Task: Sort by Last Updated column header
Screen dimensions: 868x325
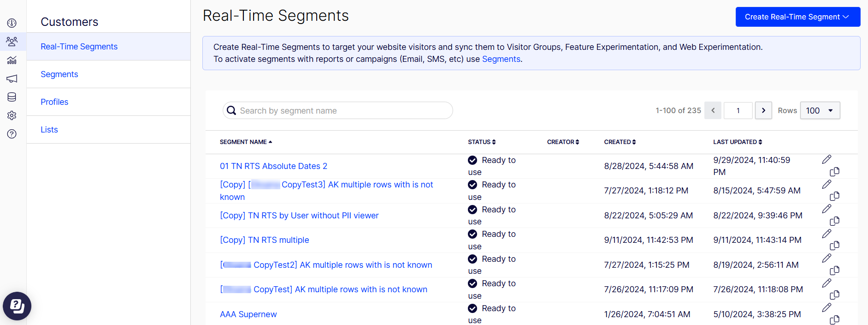Action: pos(738,142)
